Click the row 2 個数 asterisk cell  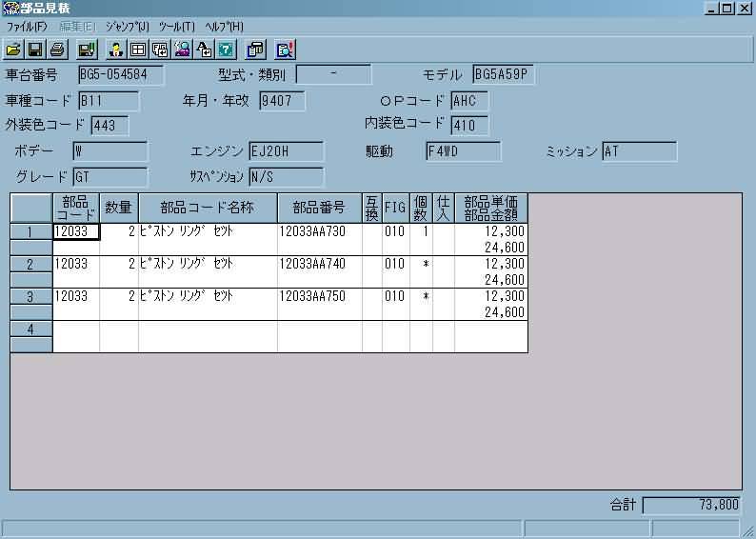click(421, 264)
